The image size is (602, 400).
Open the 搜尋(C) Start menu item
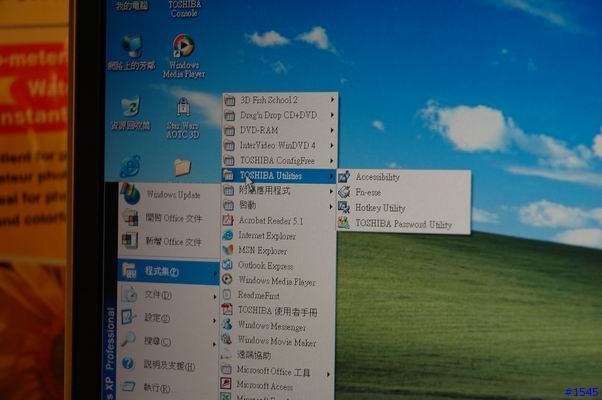[x=169, y=341]
